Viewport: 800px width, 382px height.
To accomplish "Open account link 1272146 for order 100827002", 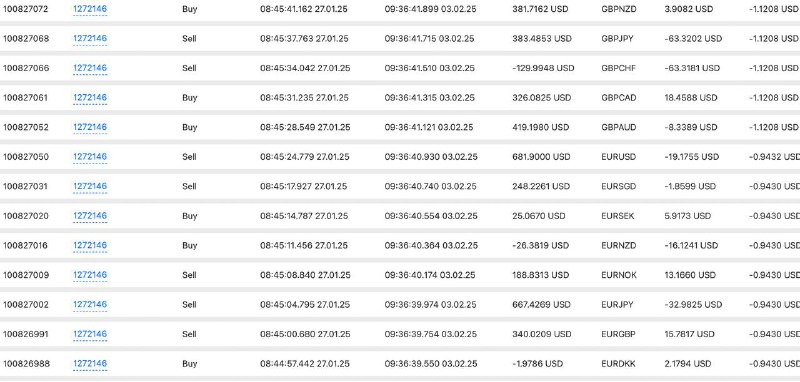I will coord(90,305).
